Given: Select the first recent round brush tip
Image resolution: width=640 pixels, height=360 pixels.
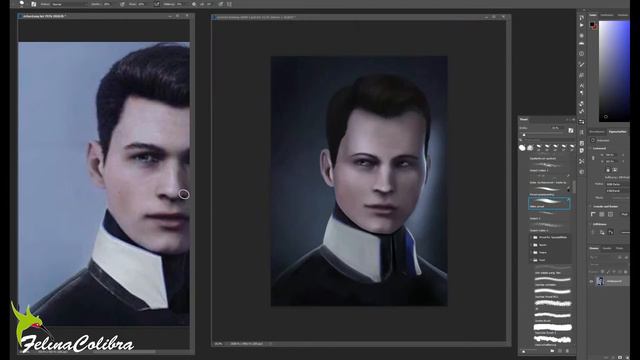Looking at the screenshot, I should (522, 148).
